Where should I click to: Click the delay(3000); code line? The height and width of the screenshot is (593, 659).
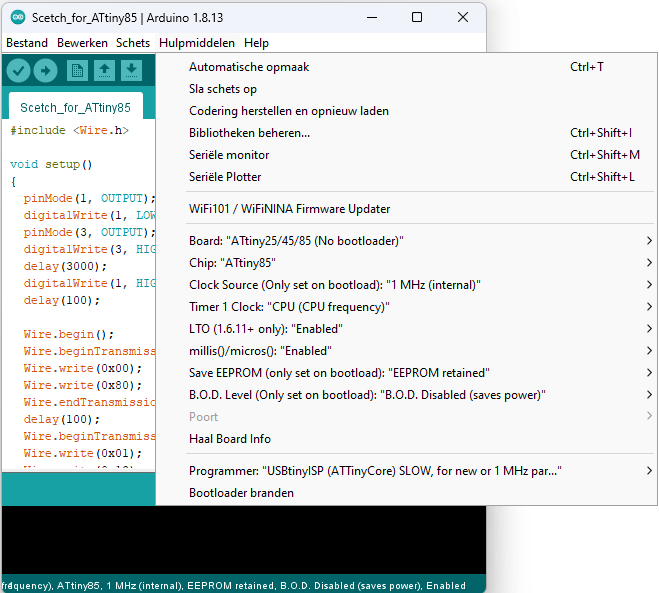pyautogui.click(x=65, y=266)
